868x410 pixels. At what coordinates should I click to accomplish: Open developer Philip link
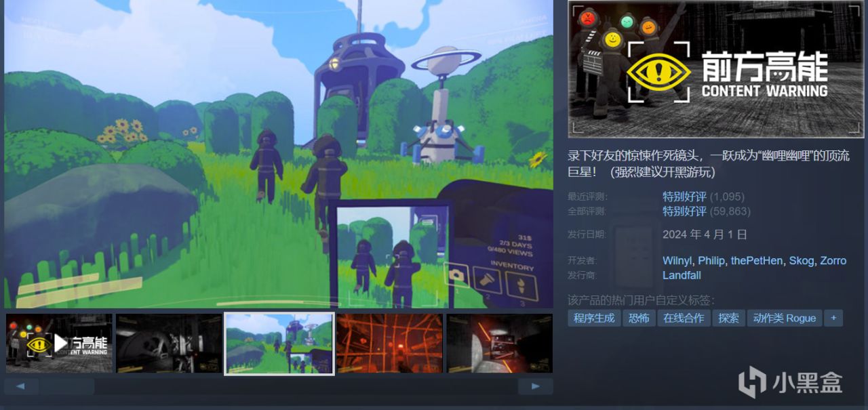click(x=711, y=261)
